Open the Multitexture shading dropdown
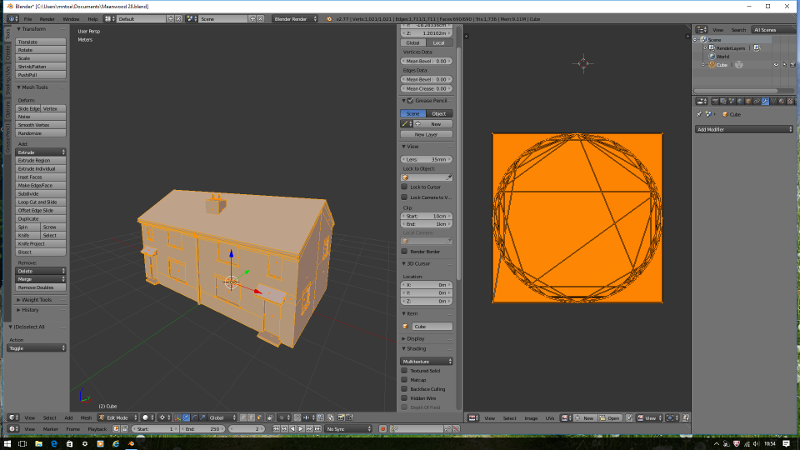Screen dimensions: 800x450 coord(427,361)
